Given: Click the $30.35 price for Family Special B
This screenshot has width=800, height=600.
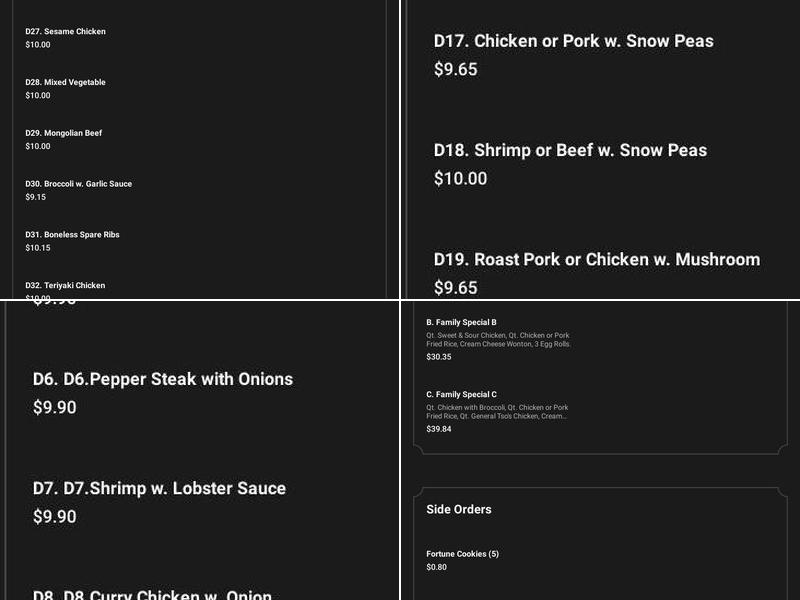Looking at the screenshot, I should (440, 358).
